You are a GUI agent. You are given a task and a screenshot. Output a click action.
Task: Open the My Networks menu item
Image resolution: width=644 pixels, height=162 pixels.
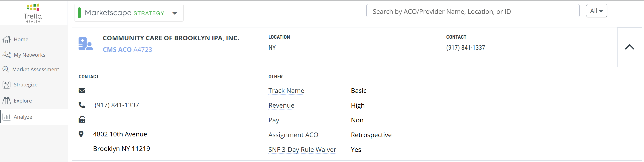pos(29,55)
